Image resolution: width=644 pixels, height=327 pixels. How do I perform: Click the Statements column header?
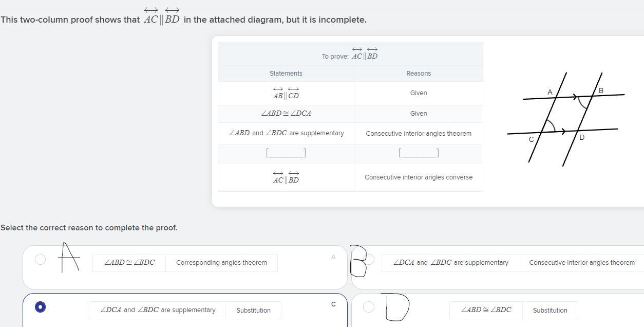pos(286,74)
